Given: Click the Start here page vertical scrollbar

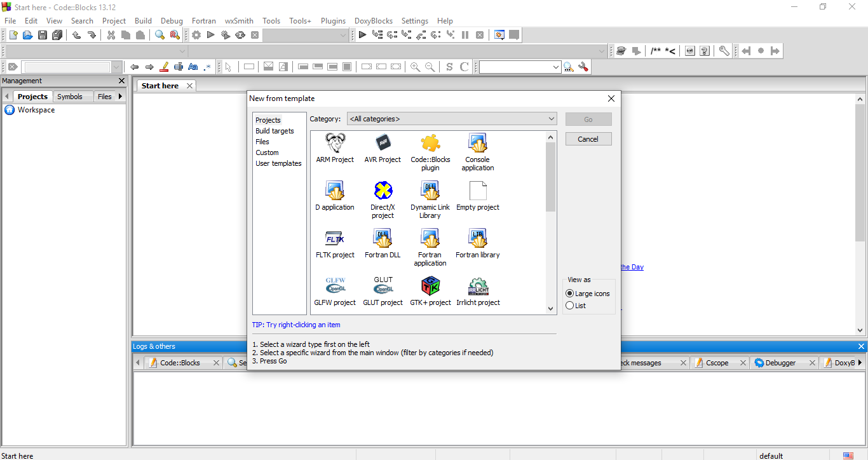Looking at the screenshot, I should click(860, 214).
